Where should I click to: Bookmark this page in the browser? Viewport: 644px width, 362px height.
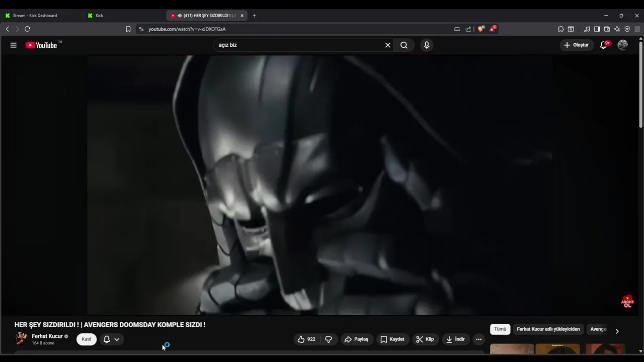click(128, 29)
